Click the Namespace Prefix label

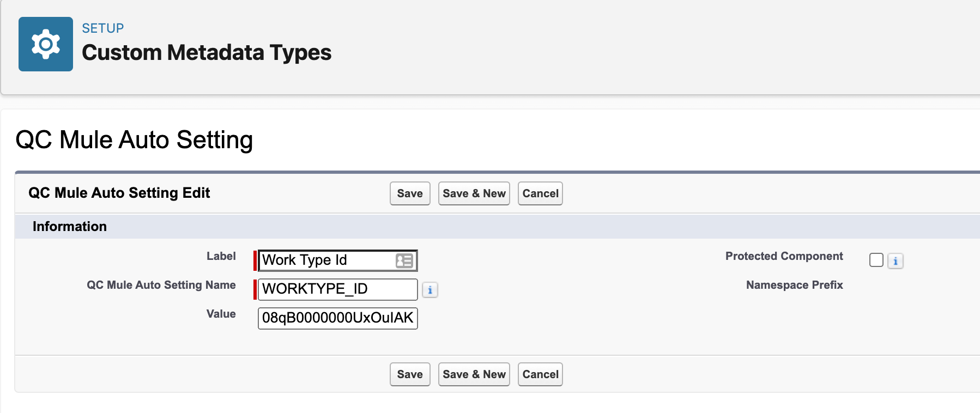click(794, 285)
